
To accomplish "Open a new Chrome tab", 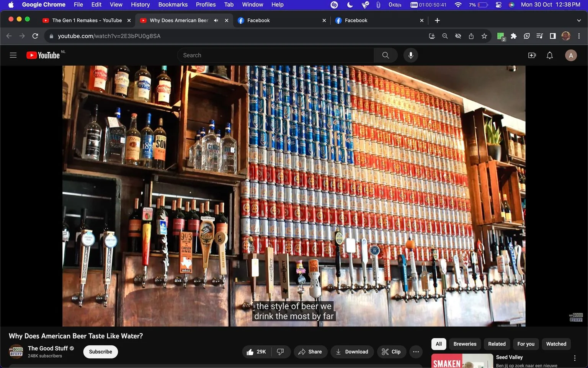I will (x=437, y=20).
